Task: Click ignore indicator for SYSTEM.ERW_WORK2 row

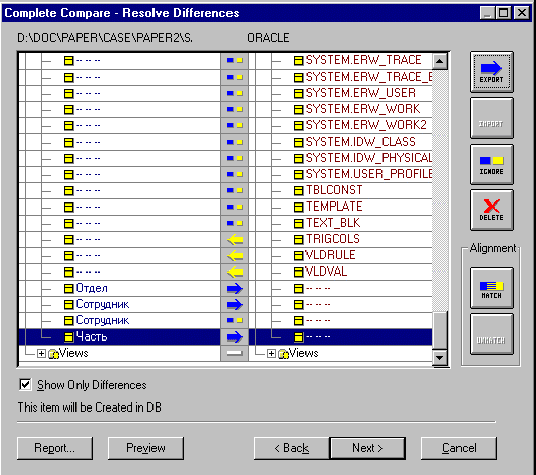Action: [x=234, y=125]
